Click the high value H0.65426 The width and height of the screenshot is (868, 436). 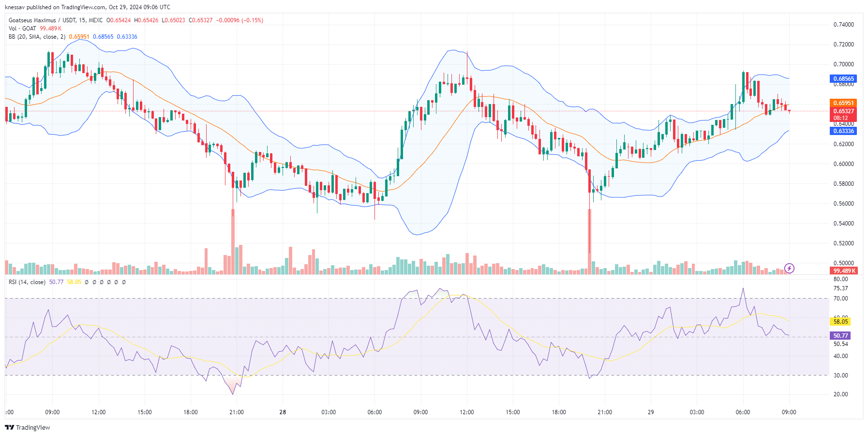(x=146, y=20)
